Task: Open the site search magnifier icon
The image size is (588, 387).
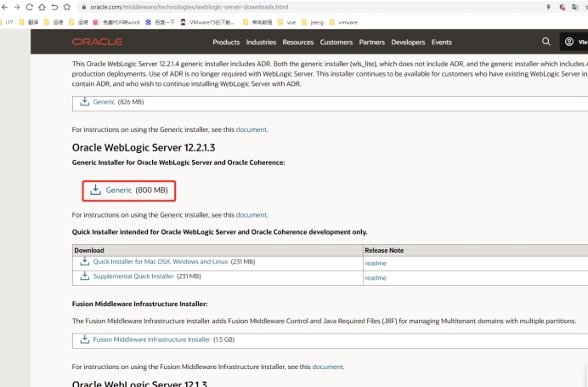Action: pos(546,42)
